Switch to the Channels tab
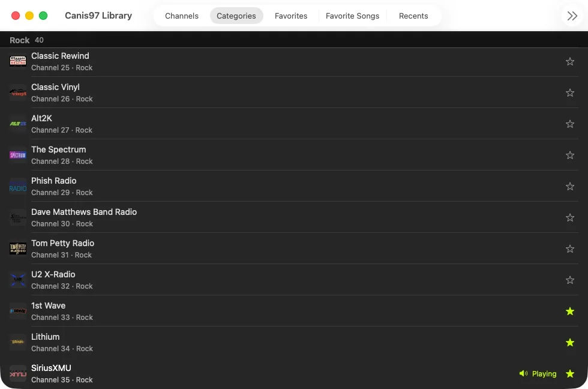Image resolution: width=588 pixels, height=389 pixels. coord(181,16)
